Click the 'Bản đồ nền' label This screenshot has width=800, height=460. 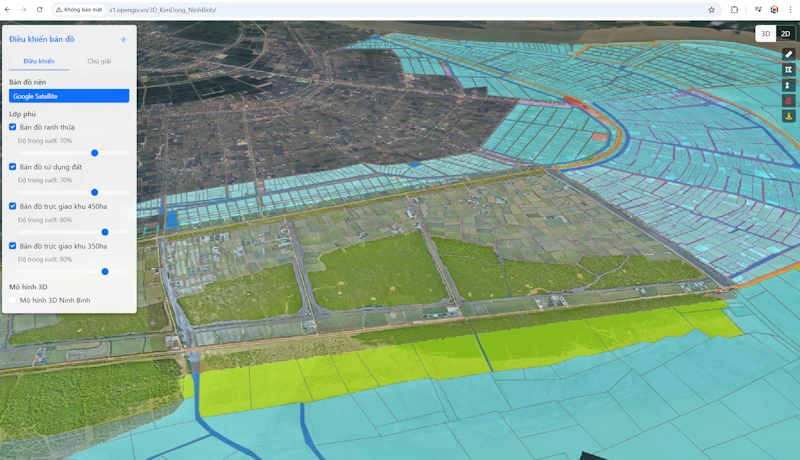click(x=28, y=82)
